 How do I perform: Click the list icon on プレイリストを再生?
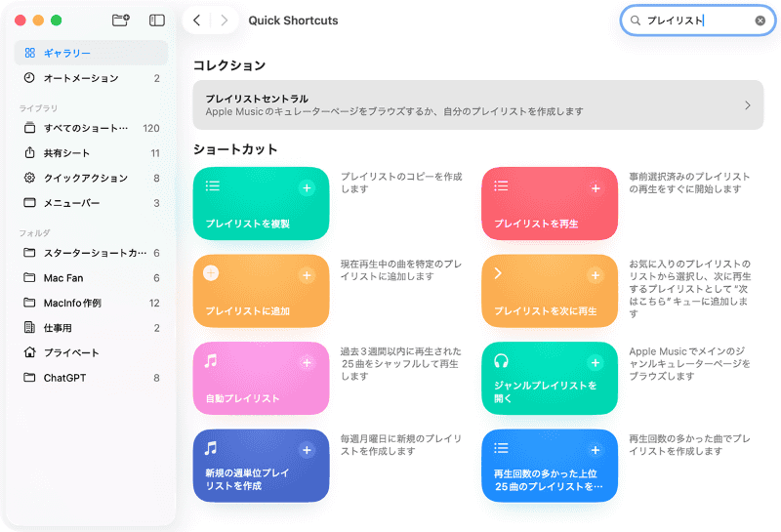point(501,186)
